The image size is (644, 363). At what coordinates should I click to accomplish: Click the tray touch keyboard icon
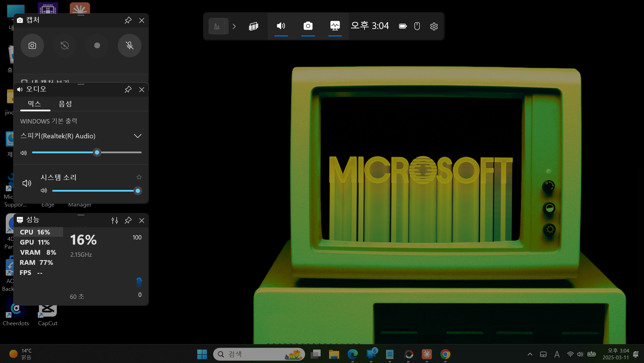(543, 354)
